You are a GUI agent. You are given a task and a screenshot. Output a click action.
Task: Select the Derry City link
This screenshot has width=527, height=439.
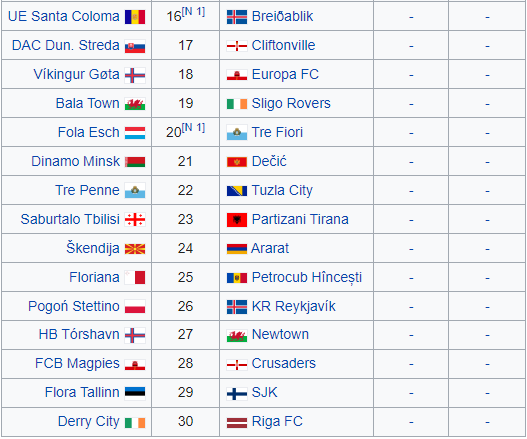click(x=88, y=422)
